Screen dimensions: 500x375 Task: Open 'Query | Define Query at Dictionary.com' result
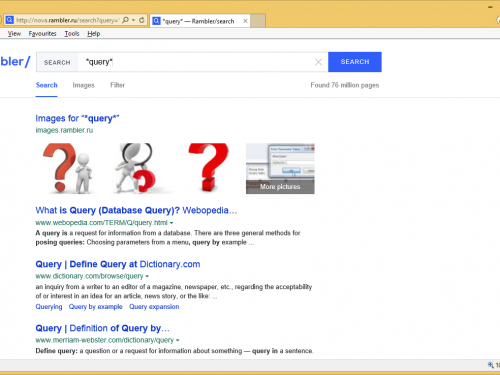tap(118, 264)
